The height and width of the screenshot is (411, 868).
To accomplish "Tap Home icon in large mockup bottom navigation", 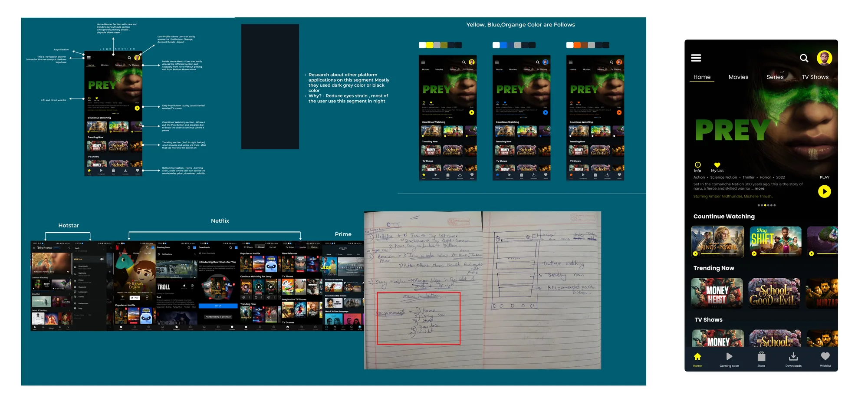I will click(697, 357).
